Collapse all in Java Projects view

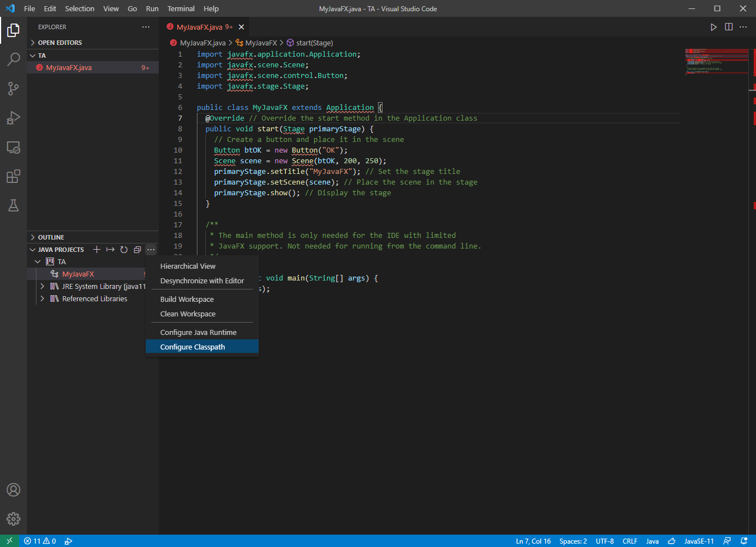[x=137, y=250]
